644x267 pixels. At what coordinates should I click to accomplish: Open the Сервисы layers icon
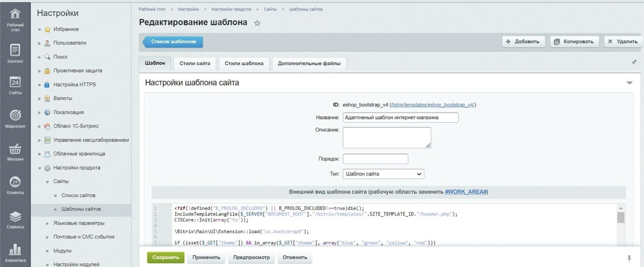tap(15, 216)
